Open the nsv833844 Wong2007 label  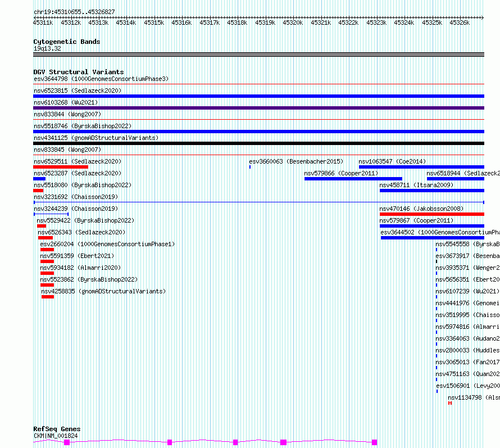[67, 114]
